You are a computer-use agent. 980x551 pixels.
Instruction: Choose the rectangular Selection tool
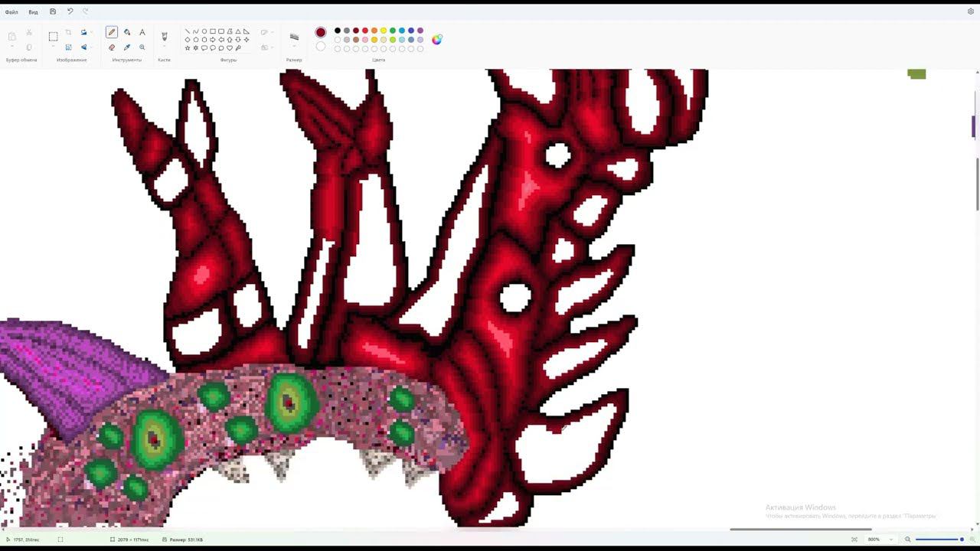coord(53,36)
